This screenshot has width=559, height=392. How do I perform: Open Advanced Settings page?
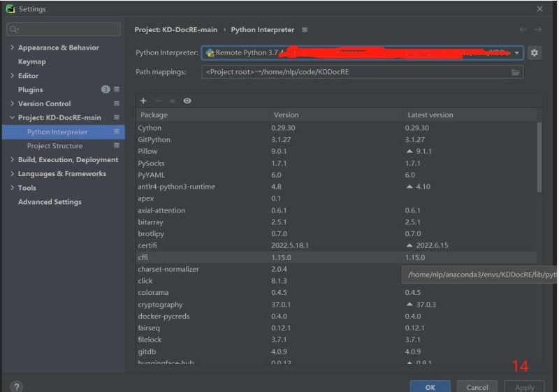50,202
